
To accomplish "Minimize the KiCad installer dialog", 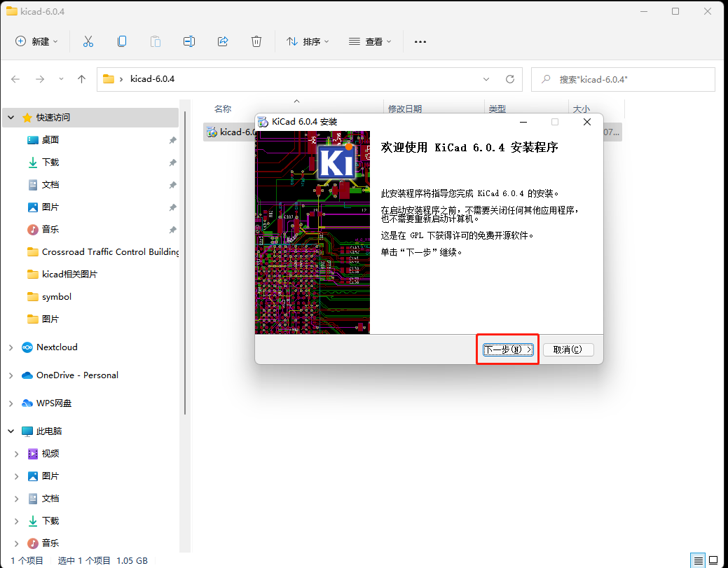I will pos(523,122).
